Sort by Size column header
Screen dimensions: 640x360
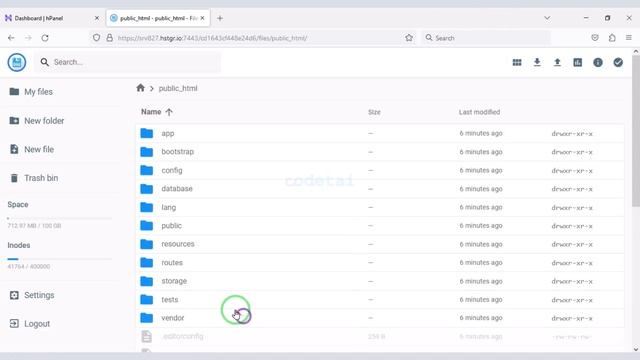click(x=374, y=112)
